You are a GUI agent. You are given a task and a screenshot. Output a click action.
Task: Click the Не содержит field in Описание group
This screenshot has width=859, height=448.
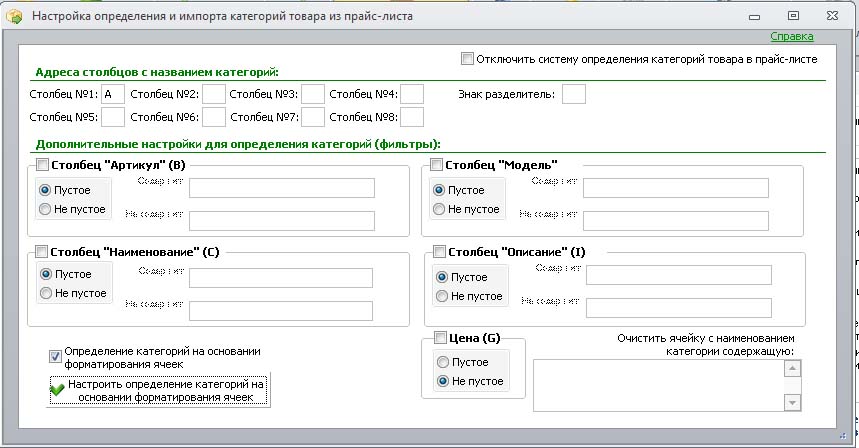679,308
